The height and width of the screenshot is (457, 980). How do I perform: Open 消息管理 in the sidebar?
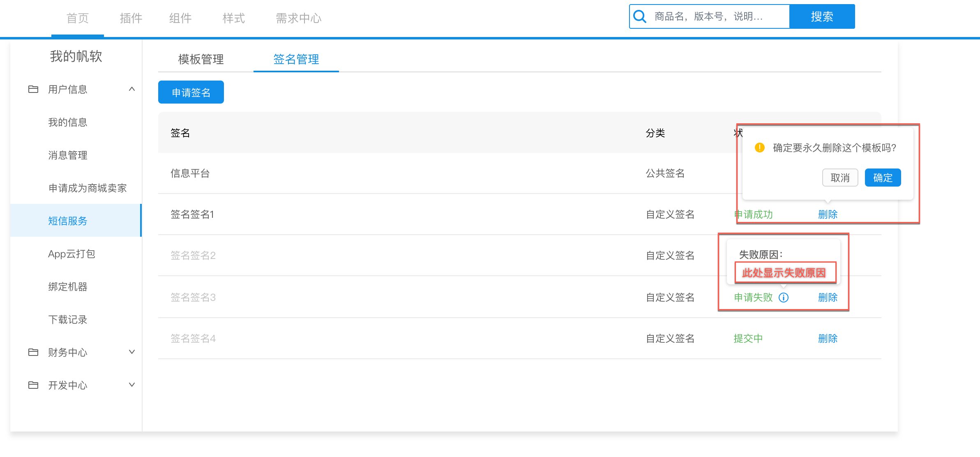[68, 155]
